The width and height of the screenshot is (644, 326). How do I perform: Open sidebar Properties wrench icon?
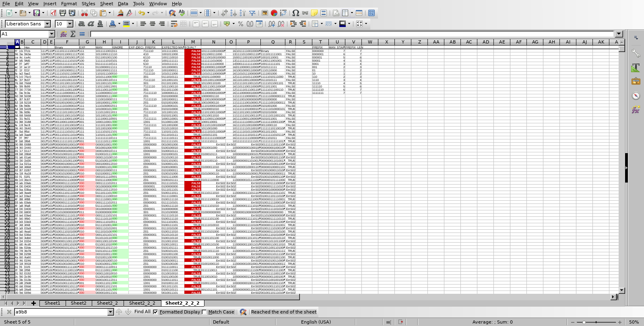point(636,53)
